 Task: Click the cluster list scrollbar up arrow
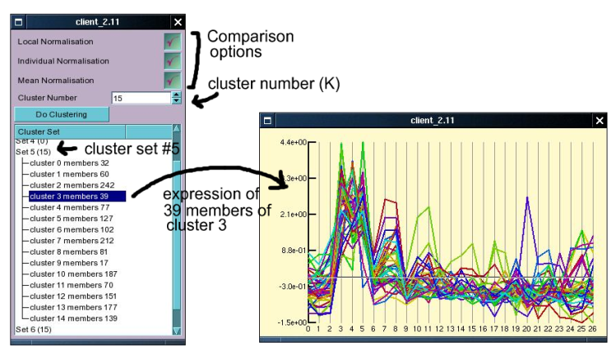[176, 130]
